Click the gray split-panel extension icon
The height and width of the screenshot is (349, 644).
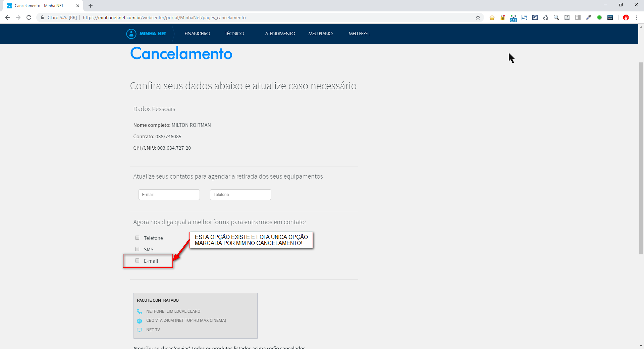[578, 17]
